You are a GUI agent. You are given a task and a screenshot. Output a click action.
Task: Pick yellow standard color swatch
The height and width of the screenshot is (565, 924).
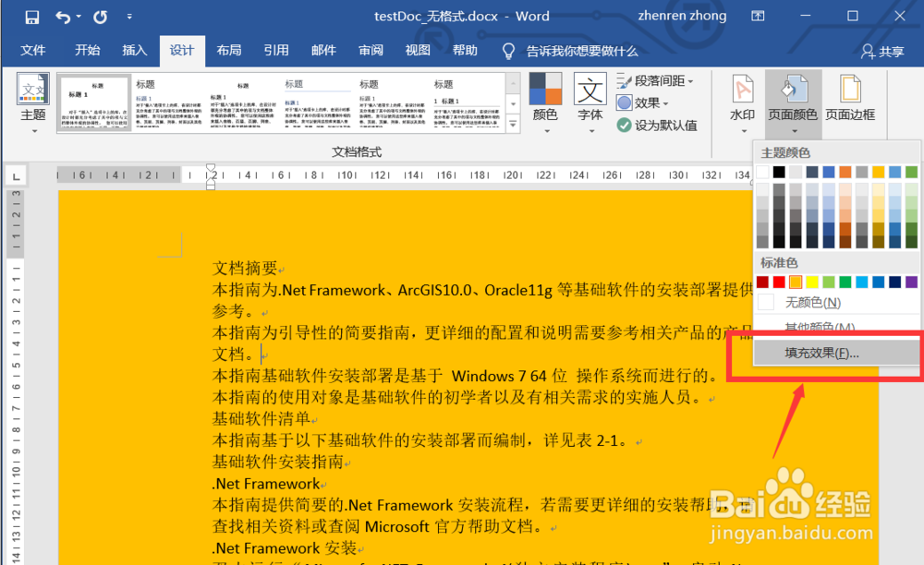[812, 282]
